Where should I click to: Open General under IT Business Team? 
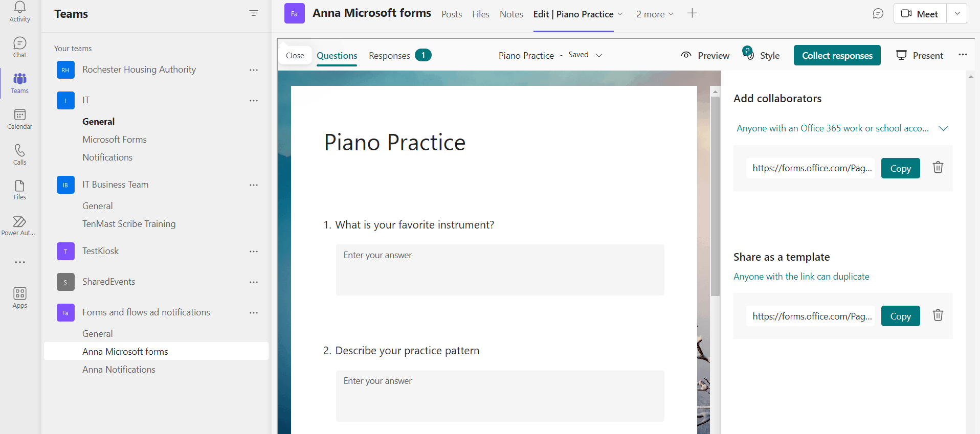(x=98, y=206)
